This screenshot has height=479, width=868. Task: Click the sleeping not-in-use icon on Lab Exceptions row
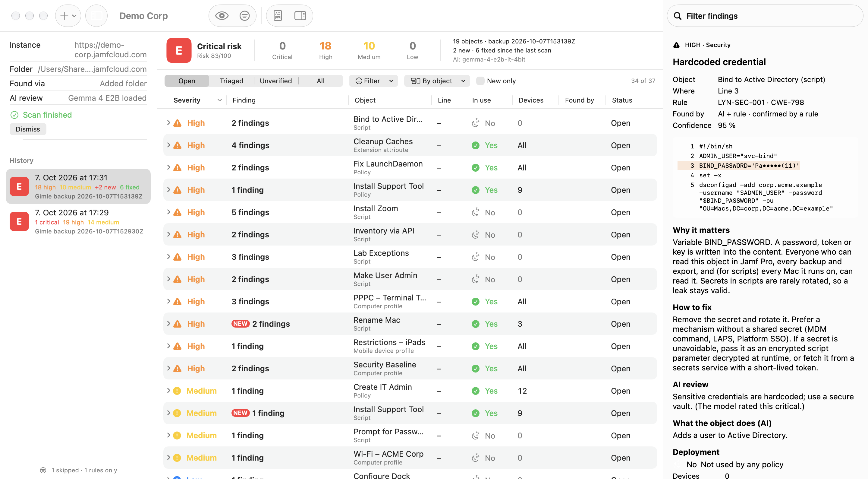(x=476, y=257)
